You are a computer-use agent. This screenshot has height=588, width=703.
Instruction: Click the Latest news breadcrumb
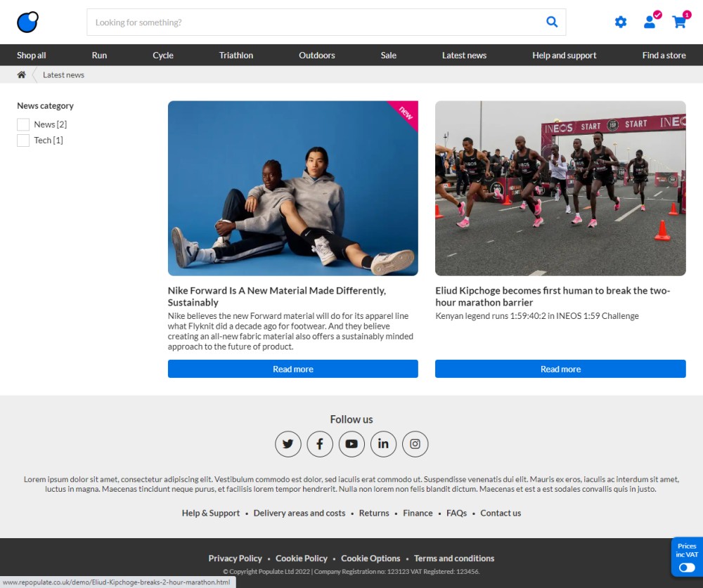pyautogui.click(x=64, y=75)
